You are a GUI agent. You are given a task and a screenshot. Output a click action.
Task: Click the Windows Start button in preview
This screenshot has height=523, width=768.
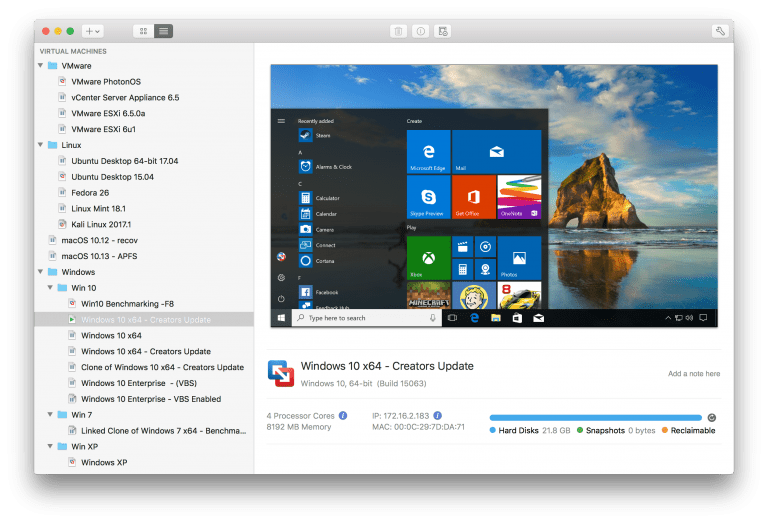[281, 318]
